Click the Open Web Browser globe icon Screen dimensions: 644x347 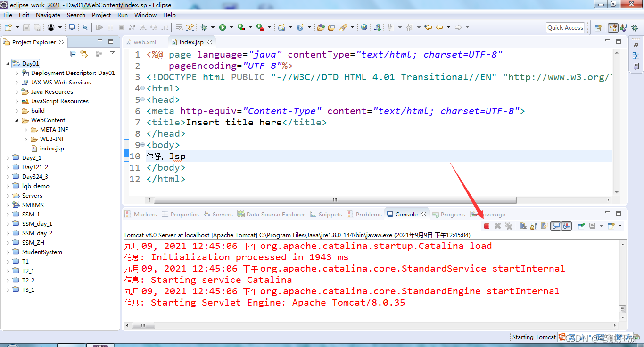tap(364, 28)
